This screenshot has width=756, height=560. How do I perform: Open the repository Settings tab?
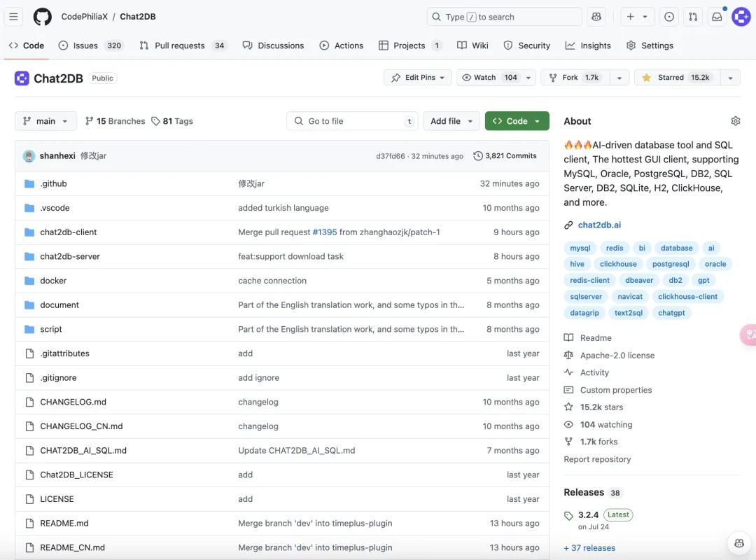pos(650,45)
